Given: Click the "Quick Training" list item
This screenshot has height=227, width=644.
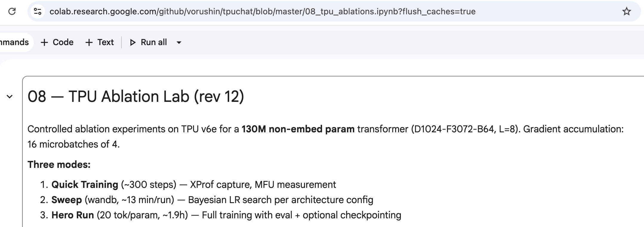Looking at the screenshot, I should (x=85, y=185).
